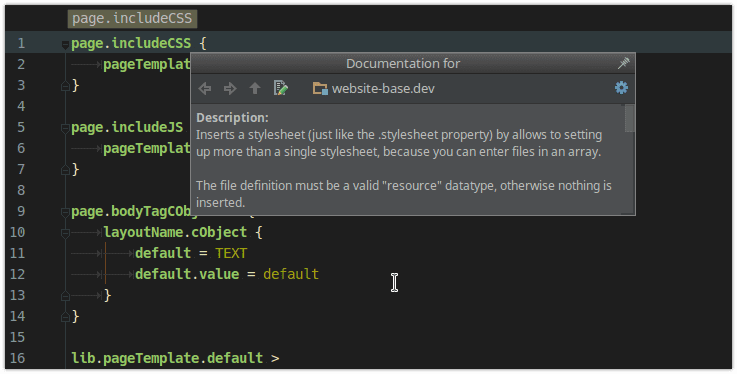The width and height of the screenshot is (737, 374).
Task: Click the yellow 'default' value on line 12
Action: [x=291, y=274]
